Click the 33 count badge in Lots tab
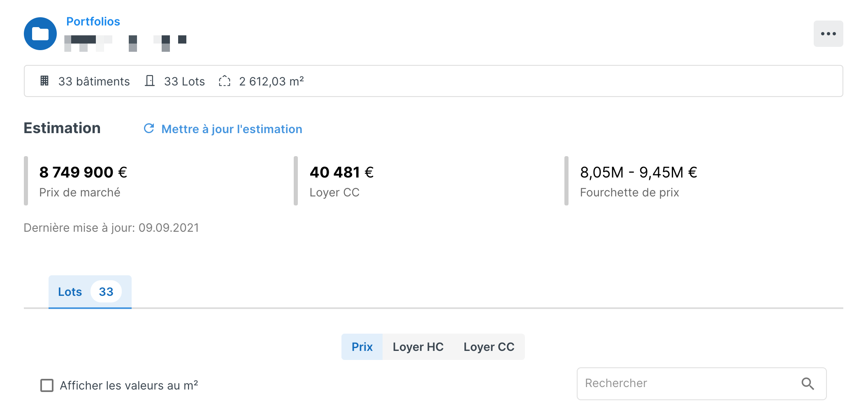 (106, 292)
